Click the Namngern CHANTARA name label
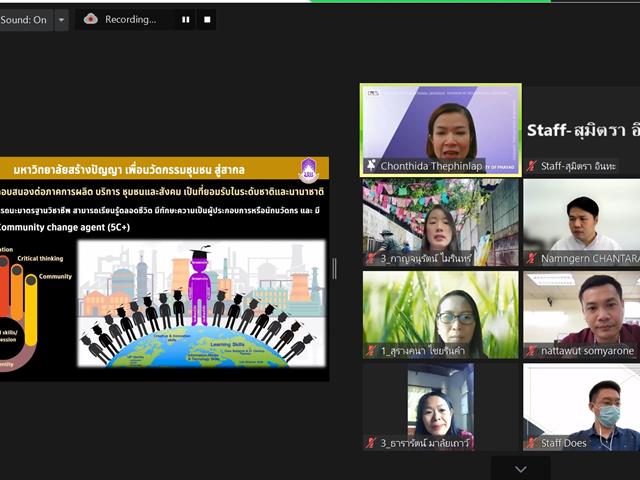 click(x=590, y=258)
